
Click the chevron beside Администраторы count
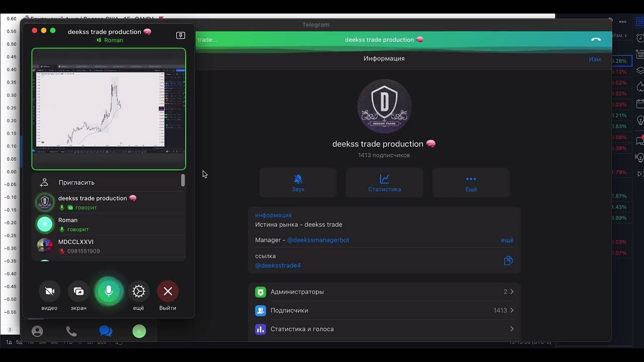click(x=512, y=292)
